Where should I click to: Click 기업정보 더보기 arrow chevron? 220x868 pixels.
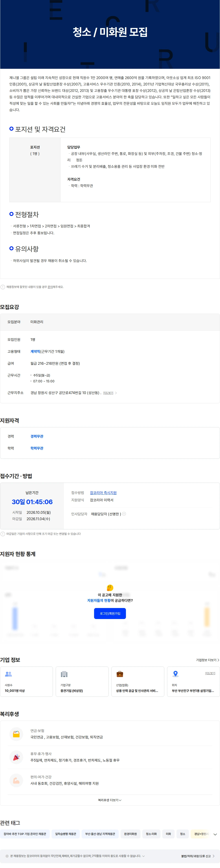click(218, 660)
